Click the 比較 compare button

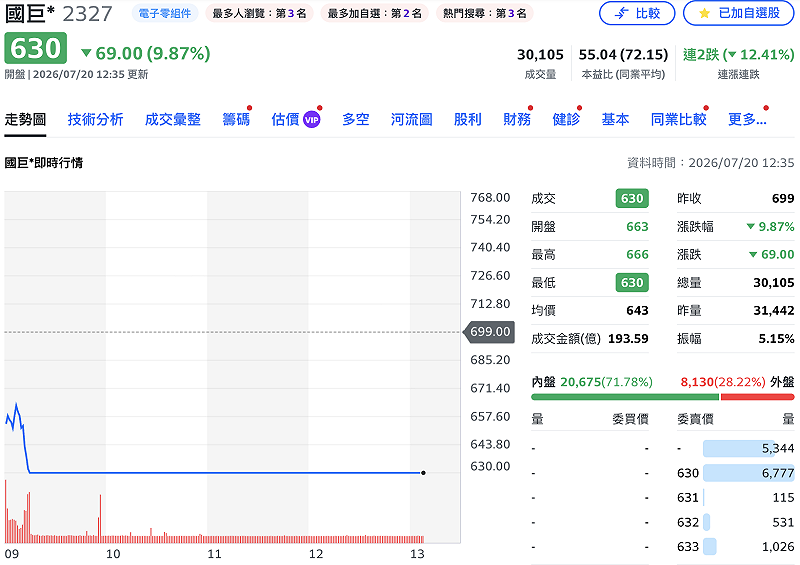(x=637, y=13)
